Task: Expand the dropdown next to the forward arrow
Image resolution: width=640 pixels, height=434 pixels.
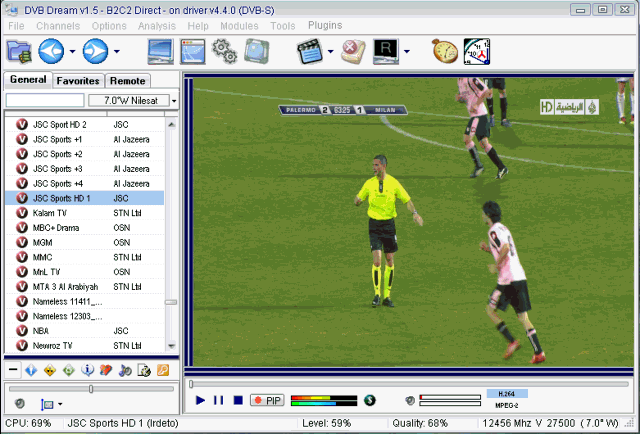Action: pos(117,51)
